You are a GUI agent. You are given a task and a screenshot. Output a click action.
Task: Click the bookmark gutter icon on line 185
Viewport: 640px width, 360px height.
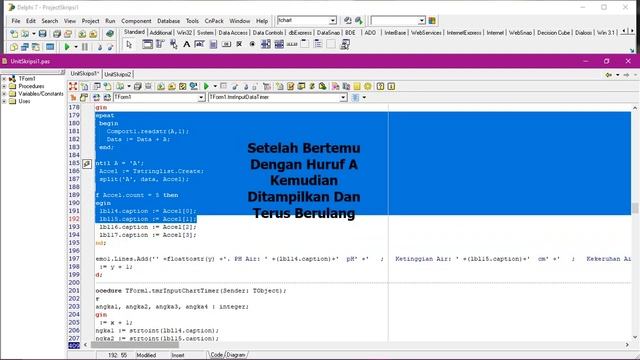(x=87, y=164)
